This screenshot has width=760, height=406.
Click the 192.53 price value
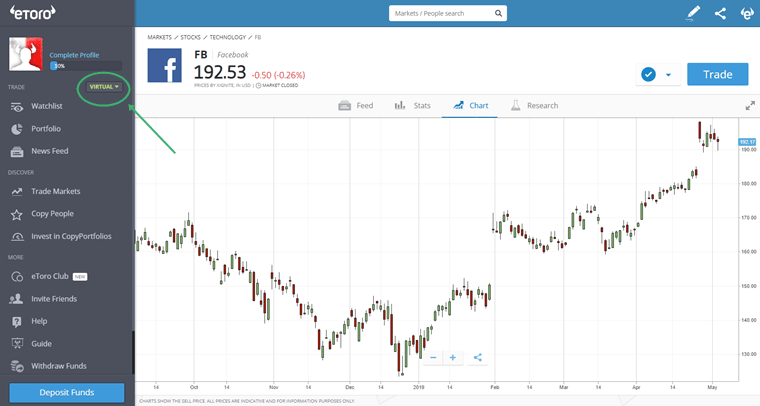(220, 72)
